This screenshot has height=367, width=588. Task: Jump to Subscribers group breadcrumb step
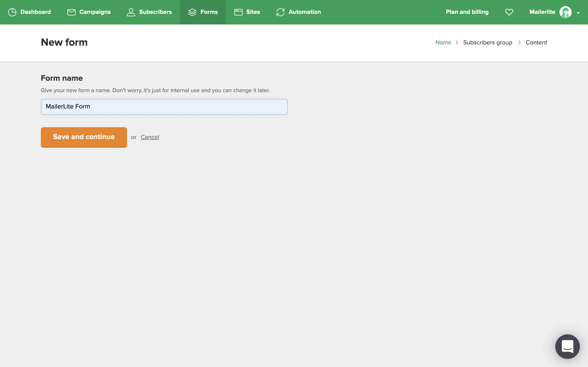tap(487, 42)
